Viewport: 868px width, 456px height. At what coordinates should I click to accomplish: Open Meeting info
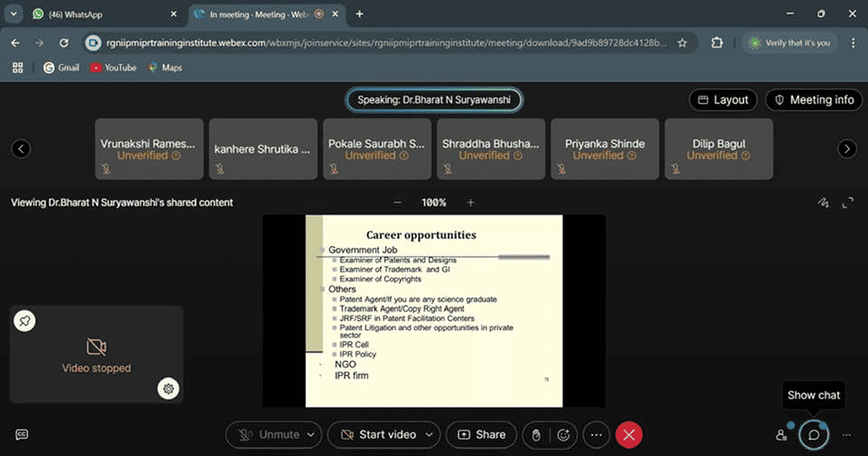click(x=814, y=100)
